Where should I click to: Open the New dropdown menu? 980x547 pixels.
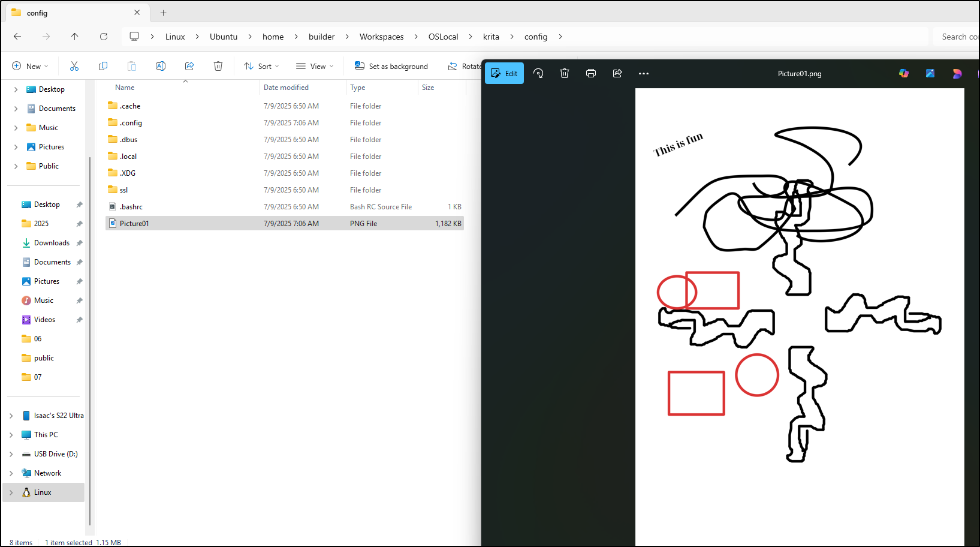pos(30,66)
